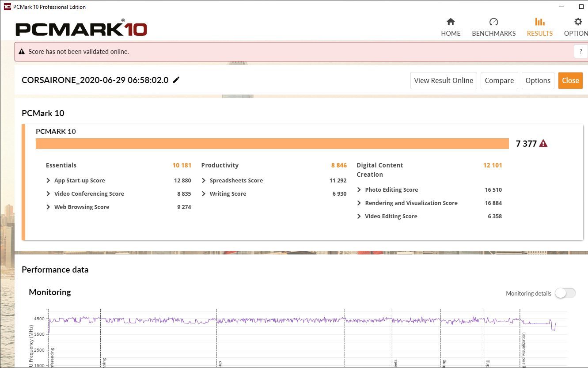Expand the Writing Score row

pos(204,194)
